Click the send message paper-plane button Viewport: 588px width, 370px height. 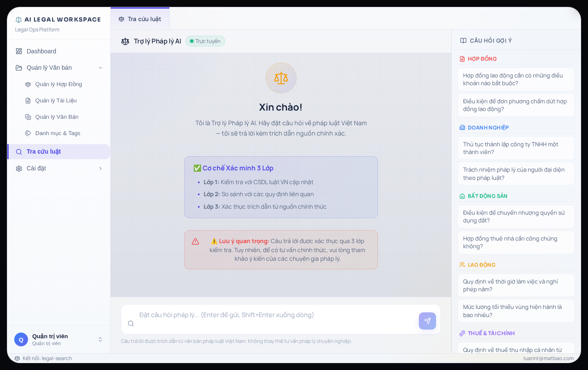pos(427,321)
